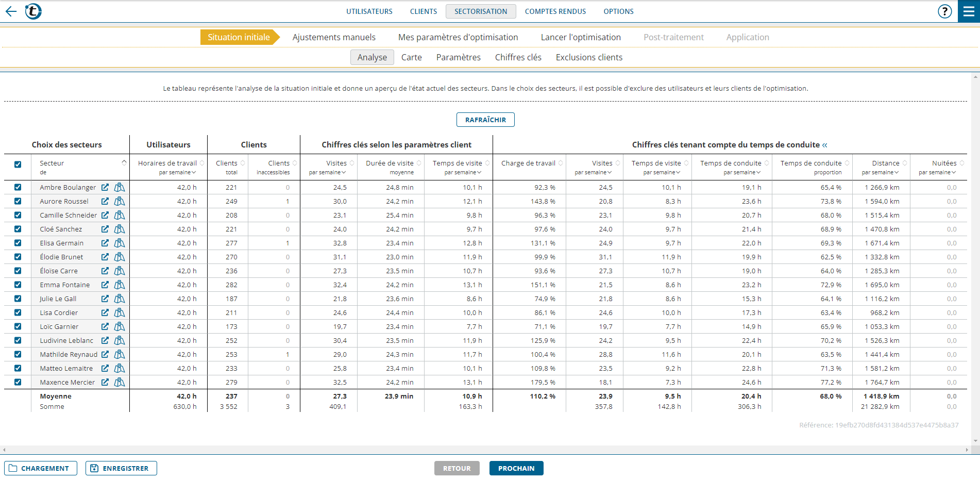Screen dimensions: 980x479
Task: Sort by Charge de travail column
Action: pos(561,163)
